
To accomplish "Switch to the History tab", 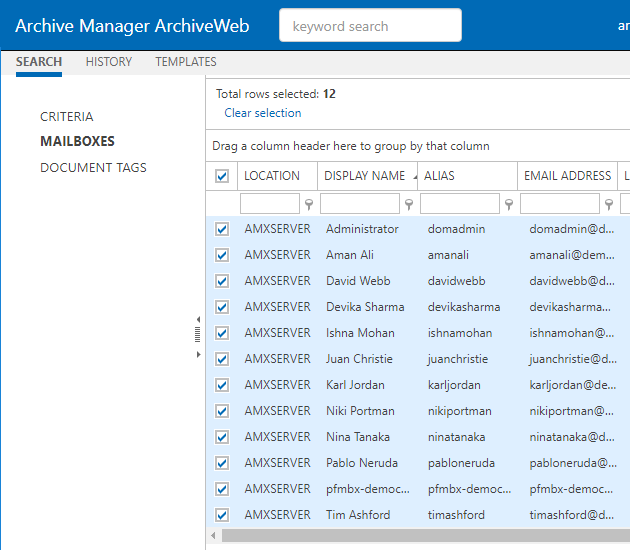I will click(x=109, y=62).
